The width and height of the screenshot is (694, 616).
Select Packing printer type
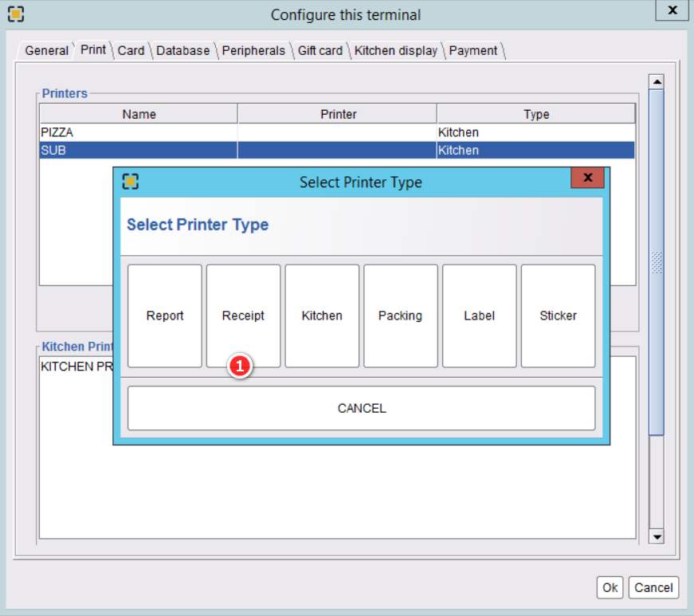click(401, 316)
